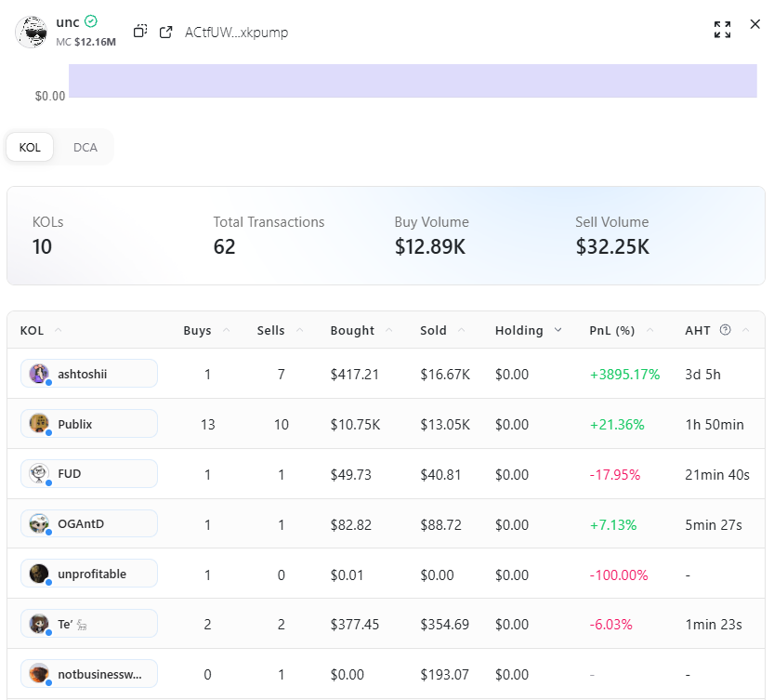Click the green verified badge next to unc

pos(91,20)
